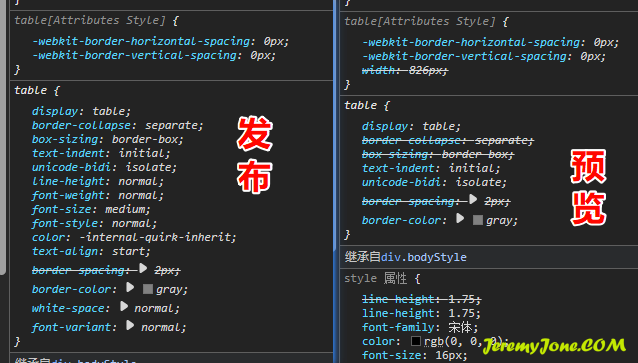Click 'unicode-bidi' property in the left pane

click(x=72, y=167)
